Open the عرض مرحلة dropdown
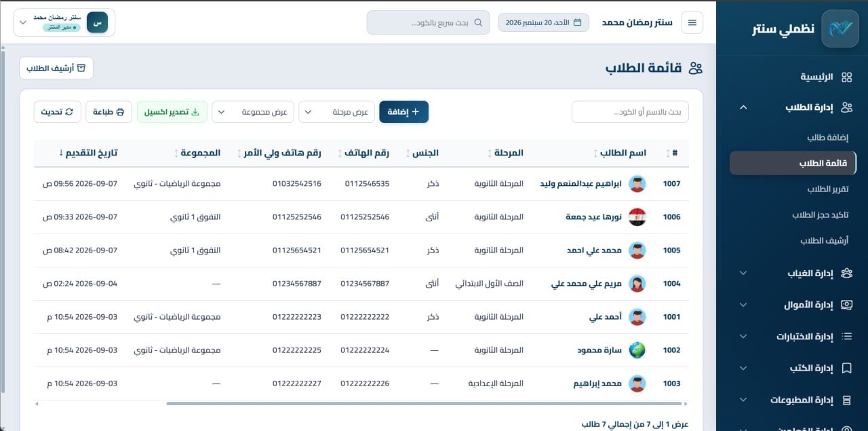The image size is (868, 431). coord(337,112)
